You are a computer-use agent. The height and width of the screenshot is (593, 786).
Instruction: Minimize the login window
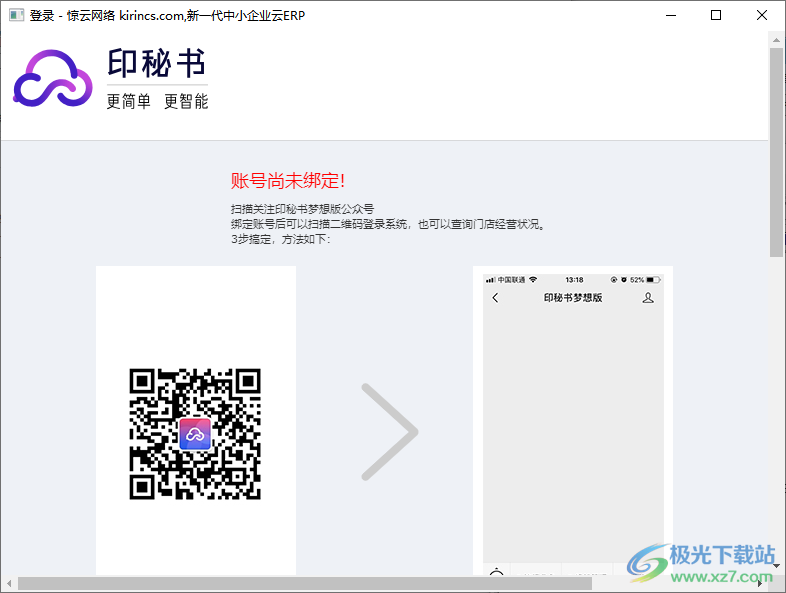pyautogui.click(x=671, y=16)
